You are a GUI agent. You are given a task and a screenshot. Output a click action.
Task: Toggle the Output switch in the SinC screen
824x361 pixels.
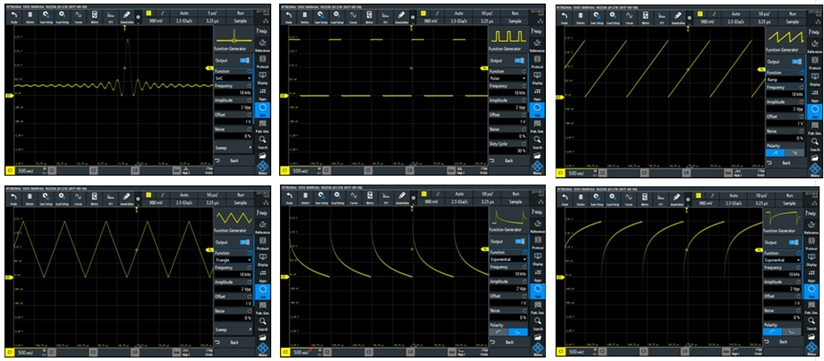[245, 60]
